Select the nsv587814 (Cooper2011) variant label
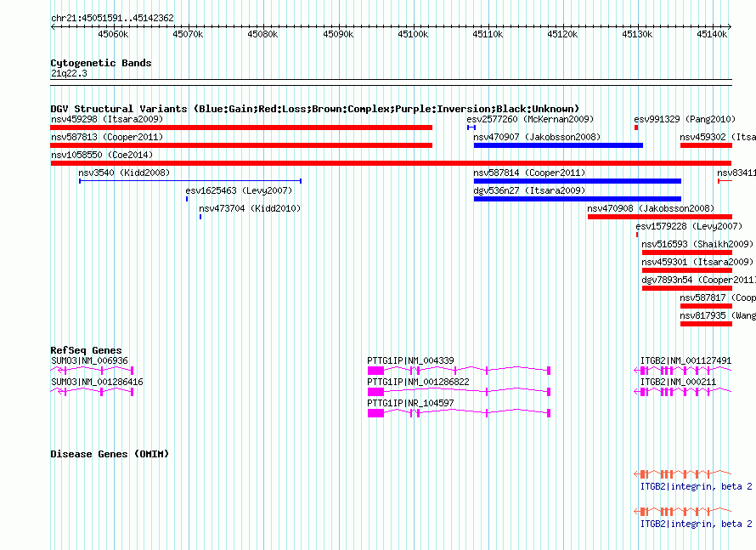Screen dimensions: 756x550 tap(529, 173)
